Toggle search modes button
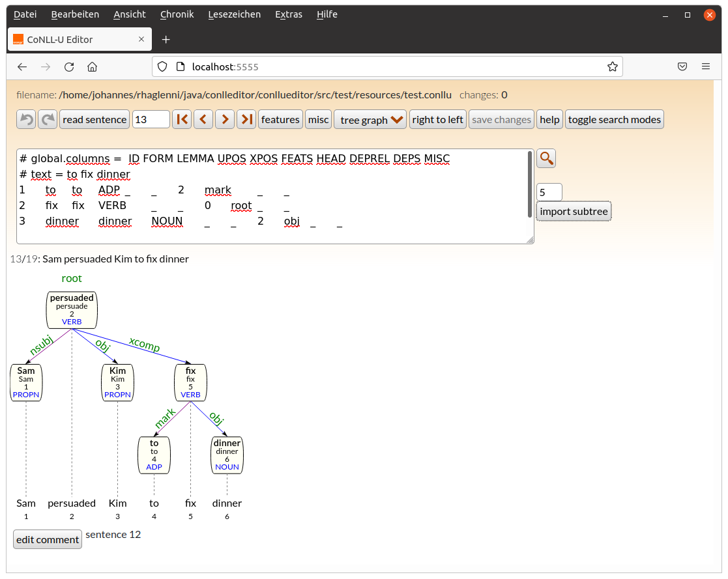The width and height of the screenshot is (728, 579). point(614,120)
